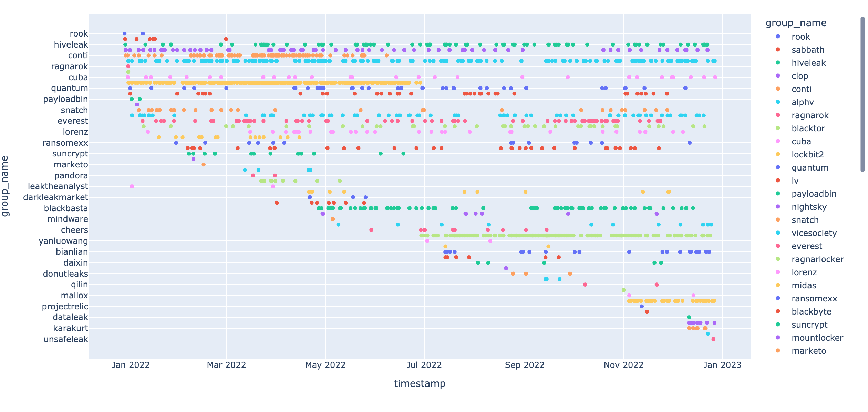Click the vicesociety legend label

coord(814,233)
